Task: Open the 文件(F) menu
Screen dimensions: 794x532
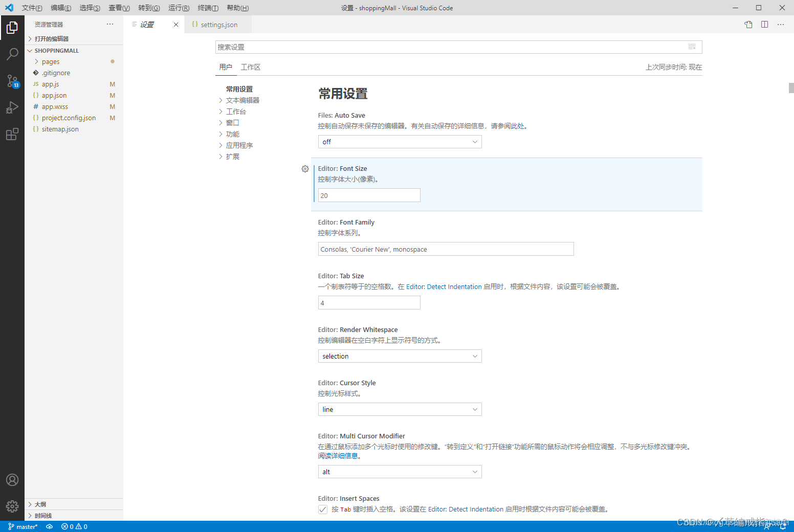Action: pos(32,8)
